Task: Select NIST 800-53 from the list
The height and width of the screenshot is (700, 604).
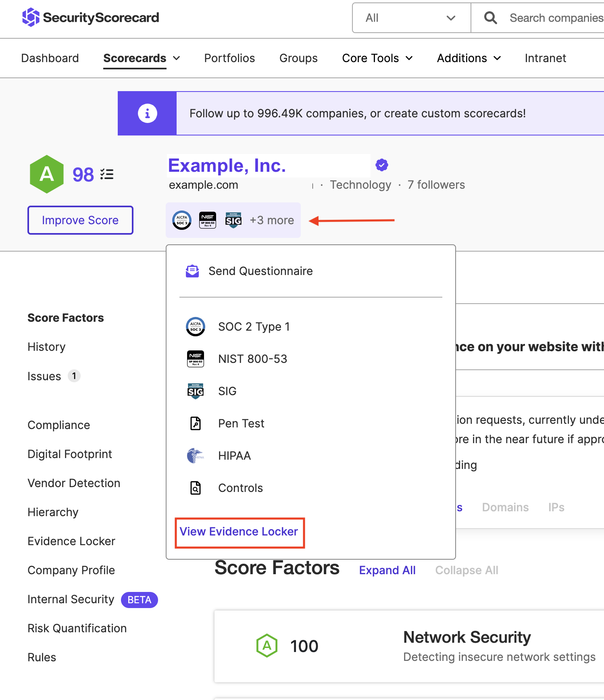Action: [253, 359]
